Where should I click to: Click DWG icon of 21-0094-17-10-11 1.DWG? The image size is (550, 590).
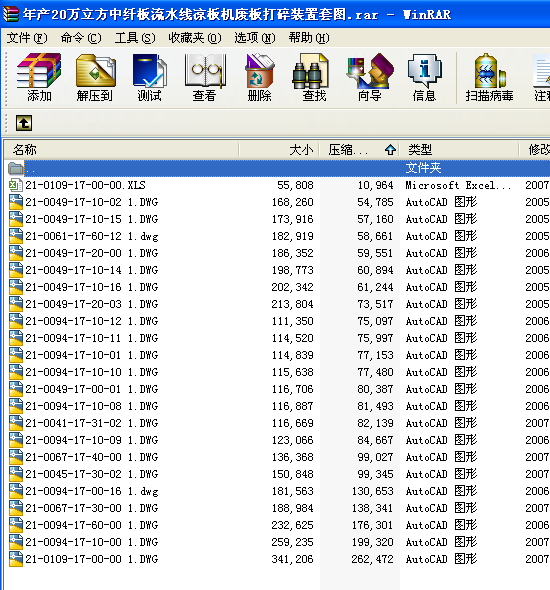point(15,338)
